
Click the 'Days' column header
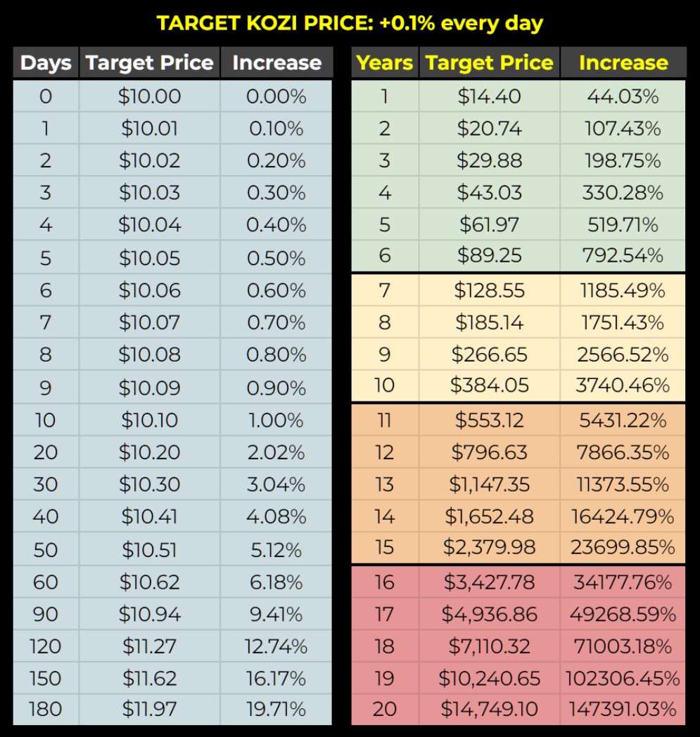46,63
